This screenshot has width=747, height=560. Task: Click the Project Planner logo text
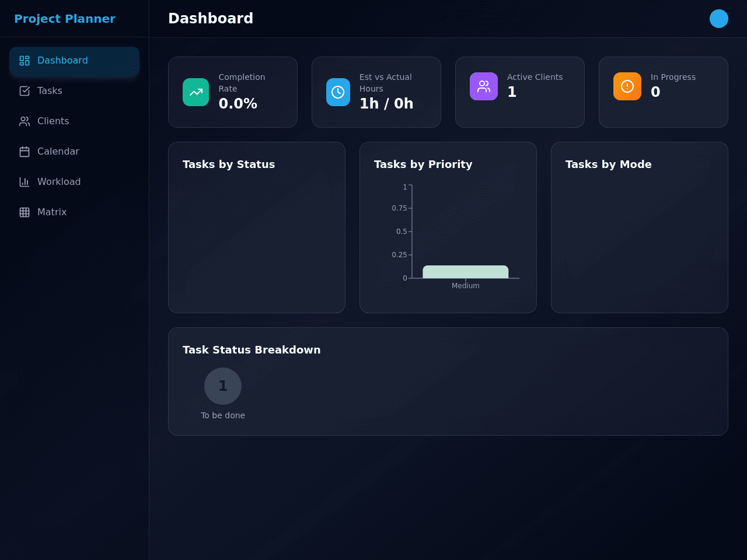tap(65, 19)
